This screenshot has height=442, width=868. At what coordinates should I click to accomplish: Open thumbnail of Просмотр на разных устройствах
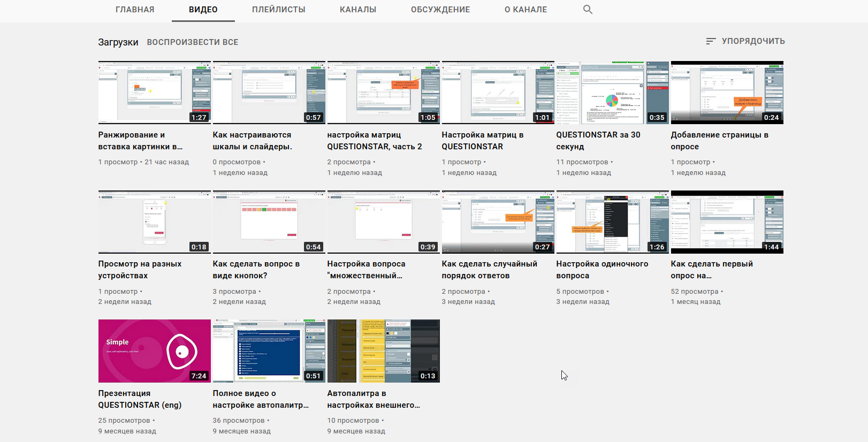155,222
